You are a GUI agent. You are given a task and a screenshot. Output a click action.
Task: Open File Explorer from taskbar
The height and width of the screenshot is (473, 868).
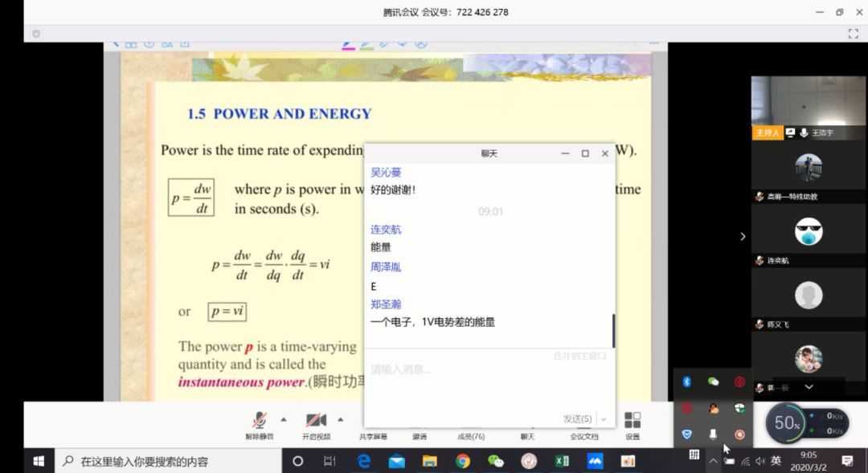tap(429, 461)
